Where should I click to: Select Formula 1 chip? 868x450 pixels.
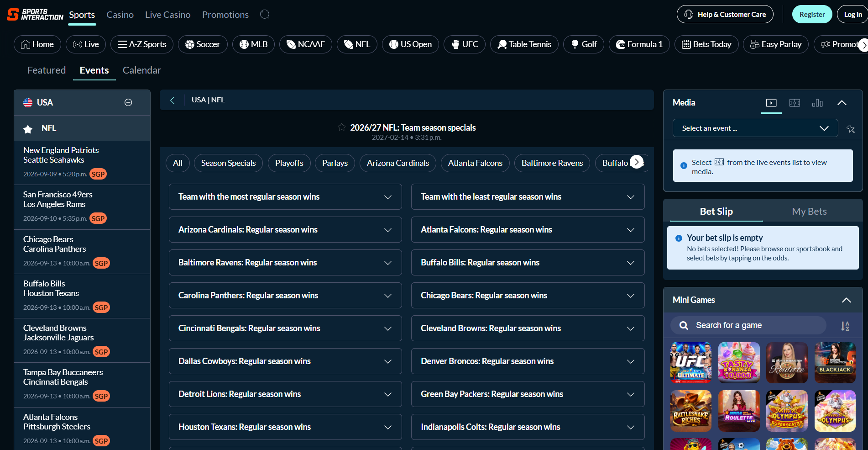pyautogui.click(x=639, y=44)
